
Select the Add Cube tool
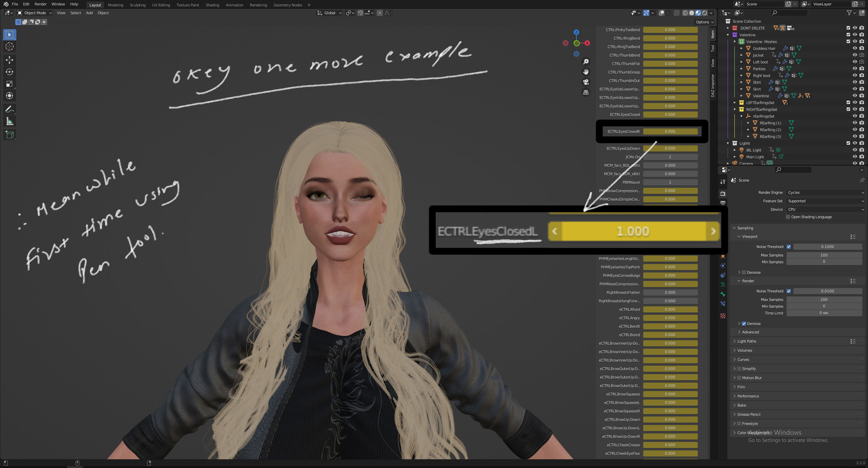tap(9, 135)
